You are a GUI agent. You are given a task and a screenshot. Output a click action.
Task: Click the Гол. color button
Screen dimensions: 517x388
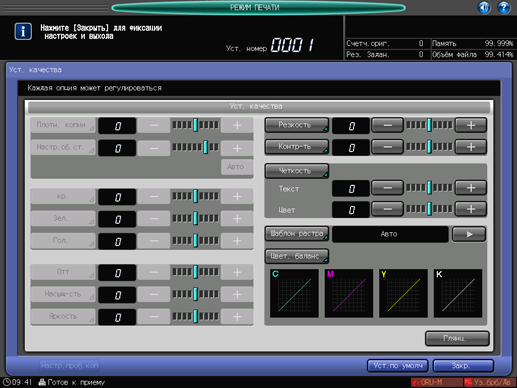tap(63, 240)
